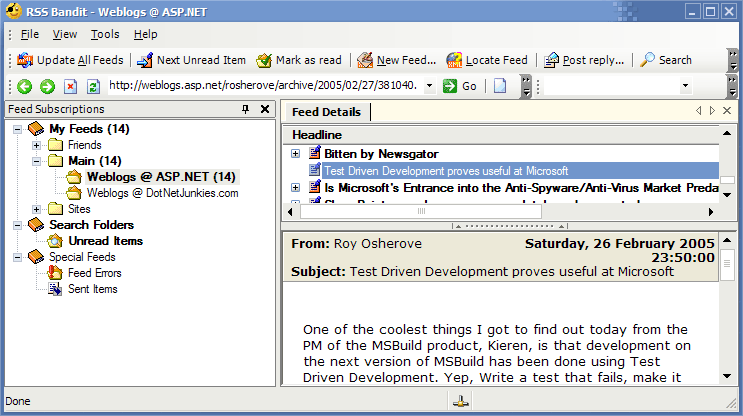Expand the Sites folder node
743x416 pixels.
[x=36, y=209]
